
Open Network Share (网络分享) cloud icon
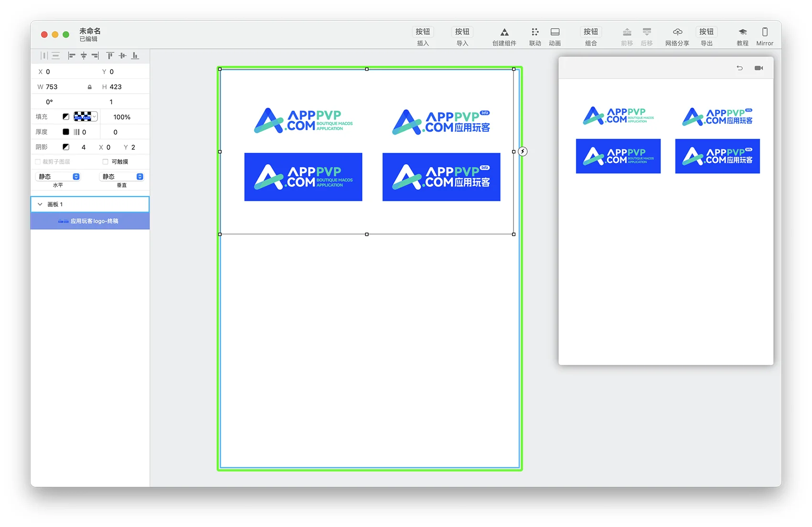(x=677, y=32)
